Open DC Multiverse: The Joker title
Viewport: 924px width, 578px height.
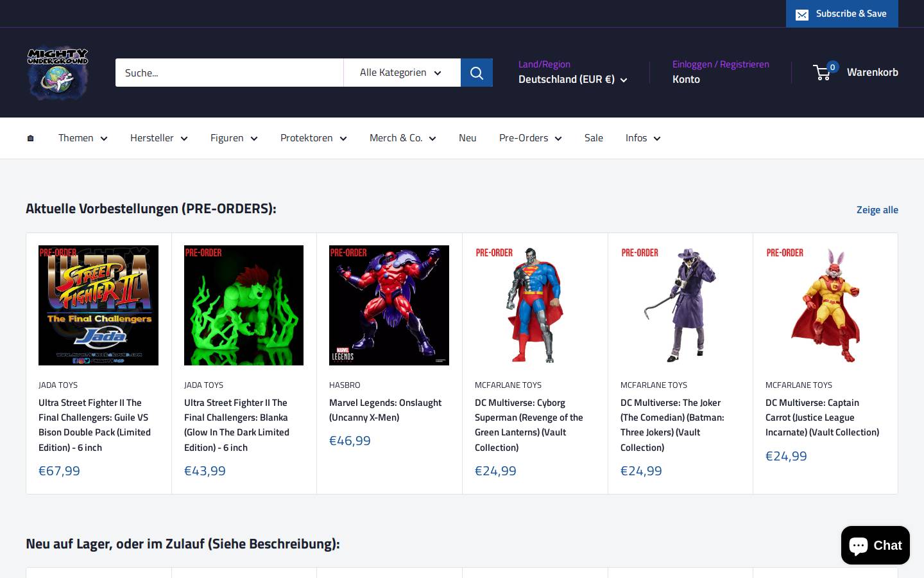coord(672,425)
